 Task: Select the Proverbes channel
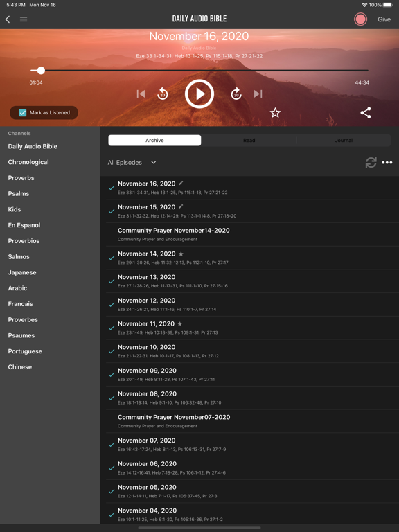click(x=23, y=319)
